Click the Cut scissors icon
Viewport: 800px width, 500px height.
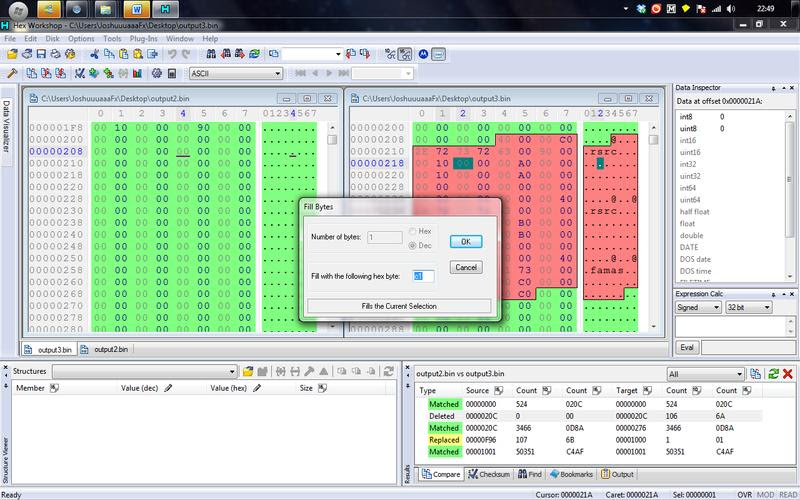pyautogui.click(x=94, y=54)
